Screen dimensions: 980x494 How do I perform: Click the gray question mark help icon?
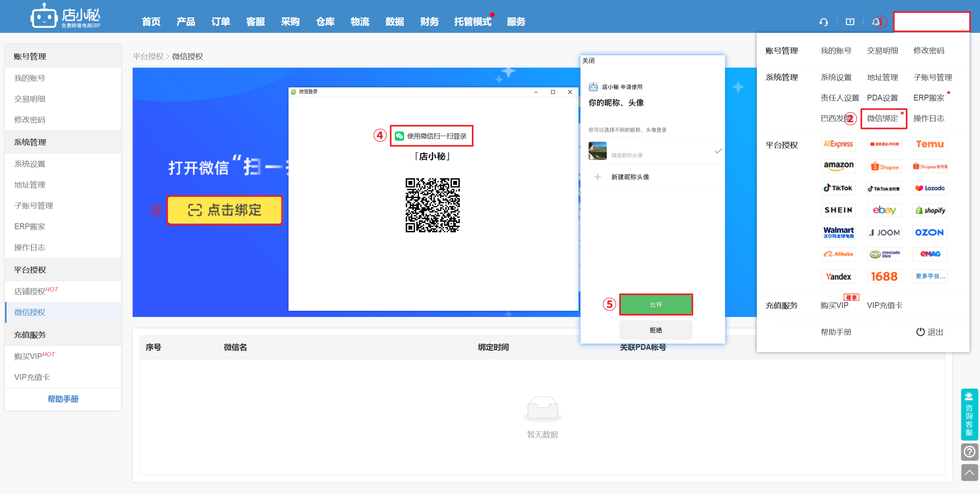[x=969, y=451]
